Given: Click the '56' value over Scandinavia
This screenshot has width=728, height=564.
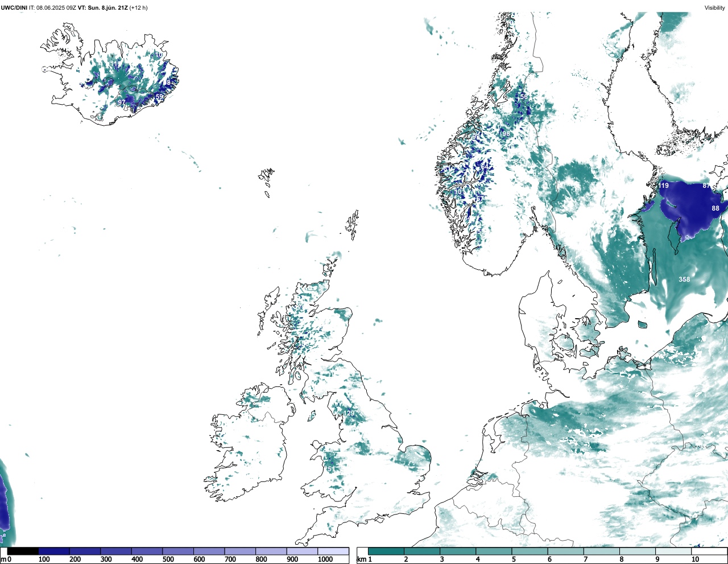Looking at the screenshot, I should coord(524,97).
